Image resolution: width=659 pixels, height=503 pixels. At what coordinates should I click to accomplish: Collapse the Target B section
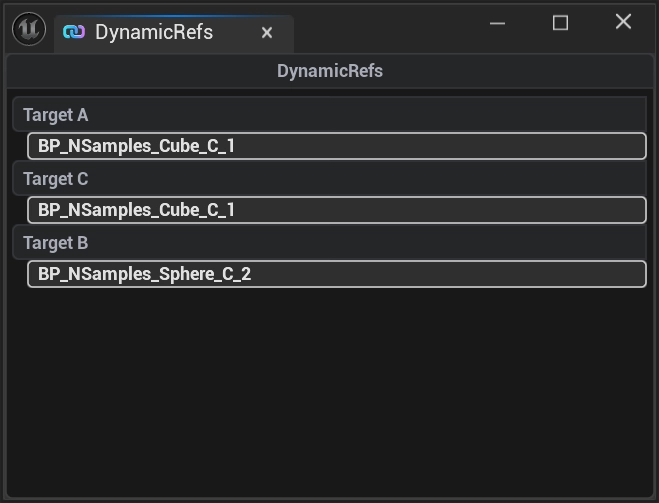point(329,242)
